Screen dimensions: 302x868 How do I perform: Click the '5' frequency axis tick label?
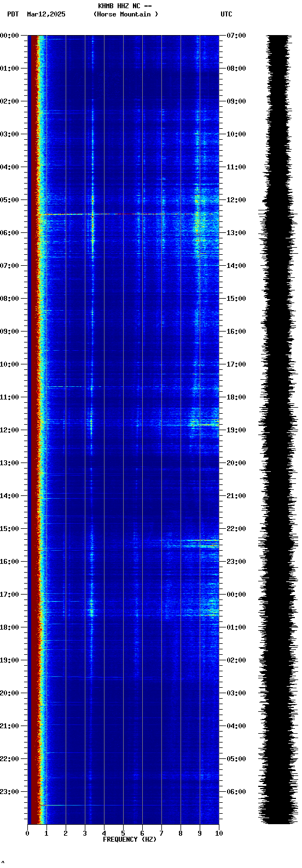(x=123, y=833)
